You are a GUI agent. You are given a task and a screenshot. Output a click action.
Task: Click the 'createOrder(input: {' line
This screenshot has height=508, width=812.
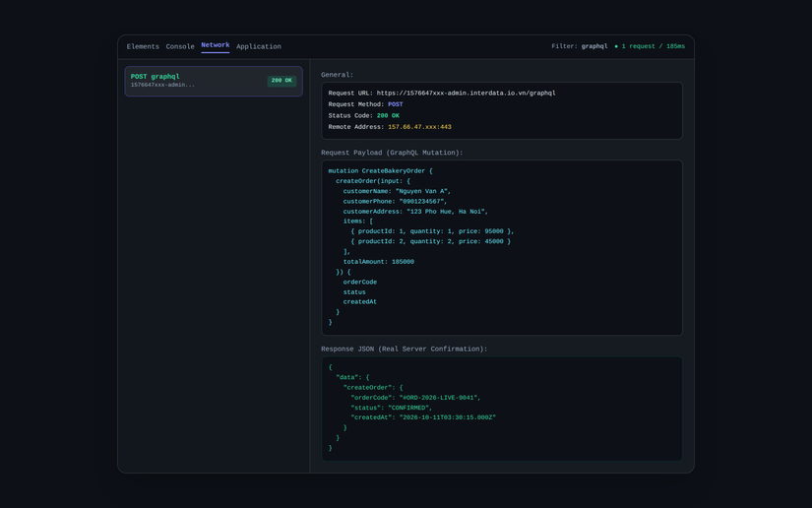373,181
